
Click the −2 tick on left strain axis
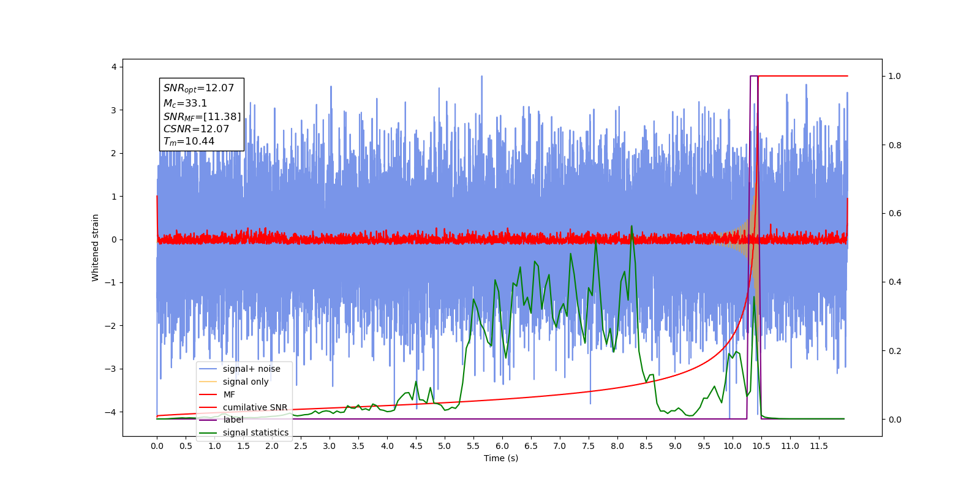point(110,326)
